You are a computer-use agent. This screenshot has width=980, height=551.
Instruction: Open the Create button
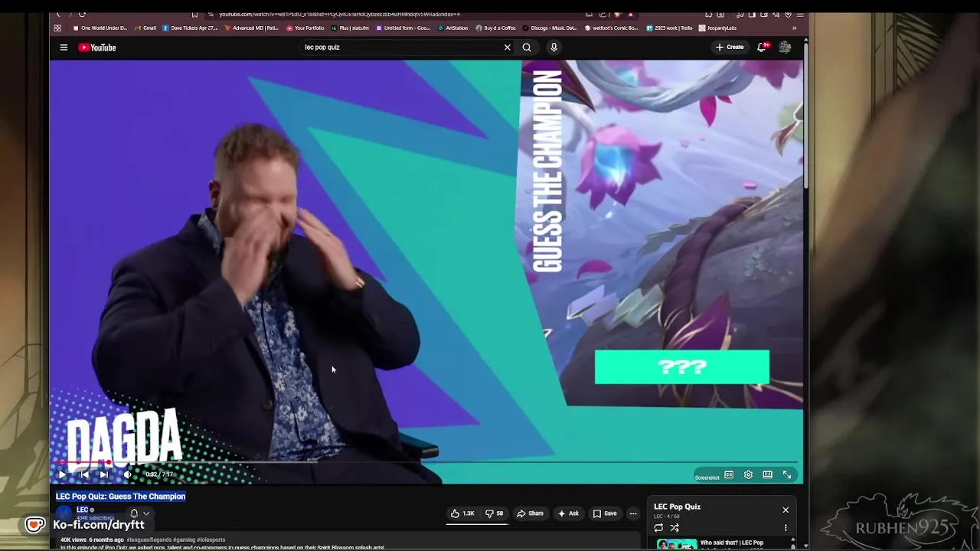pos(730,47)
